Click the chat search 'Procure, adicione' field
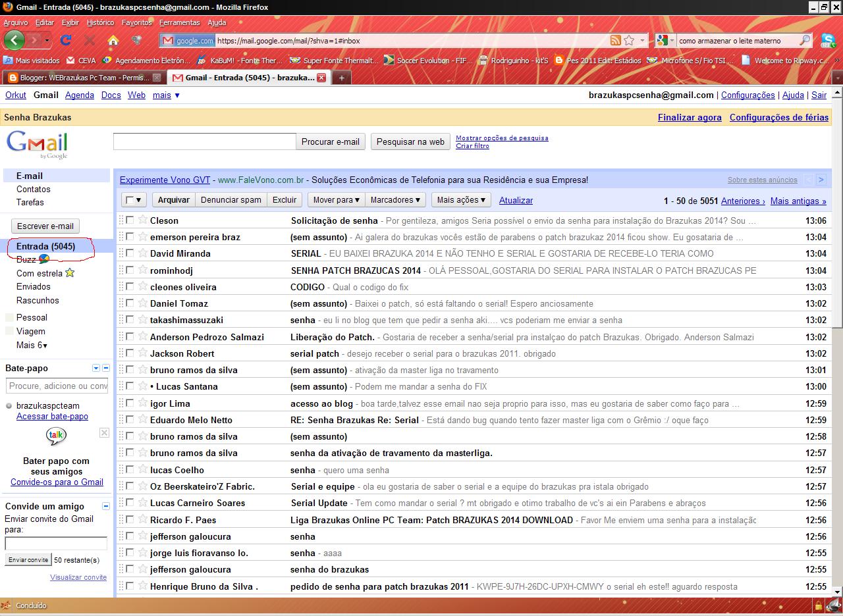Screen dimensions: 843x616 click(57, 386)
